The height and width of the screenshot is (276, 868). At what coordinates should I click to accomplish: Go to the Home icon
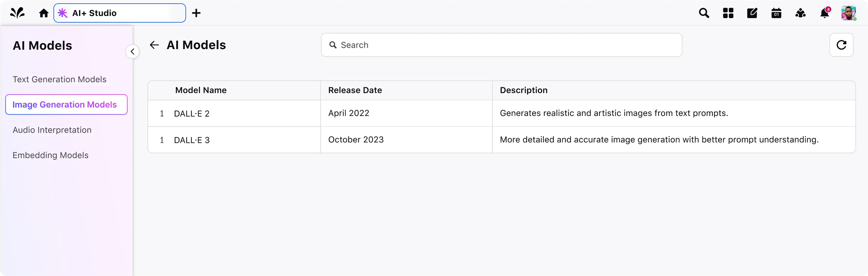(44, 13)
